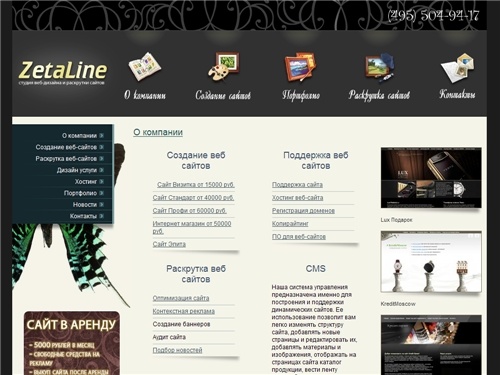
Task: Open the envelope Contacts icon
Action: coord(457,68)
